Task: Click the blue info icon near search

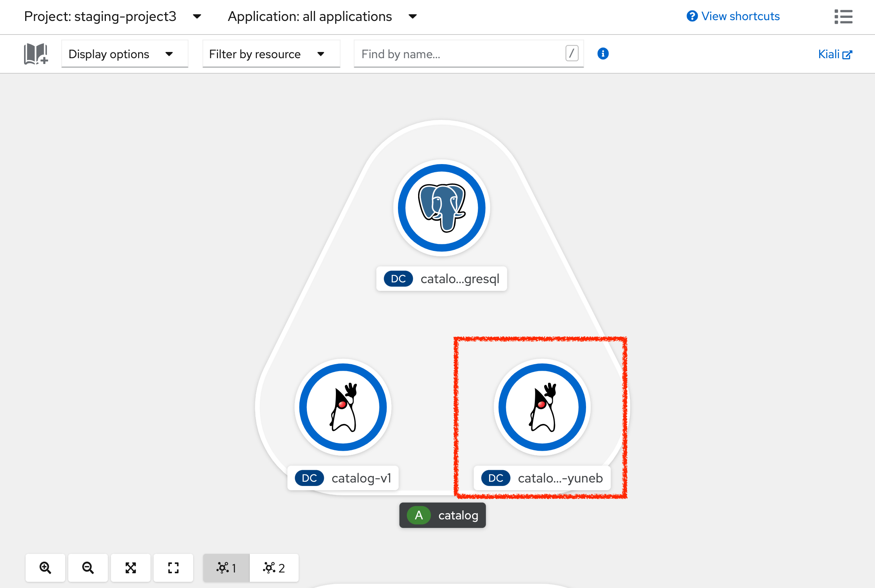Action: point(603,54)
